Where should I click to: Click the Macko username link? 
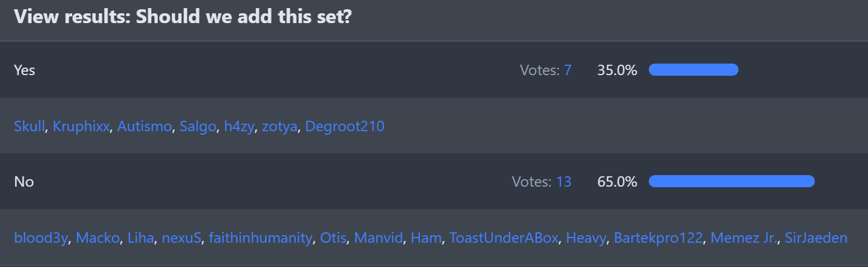tap(98, 238)
